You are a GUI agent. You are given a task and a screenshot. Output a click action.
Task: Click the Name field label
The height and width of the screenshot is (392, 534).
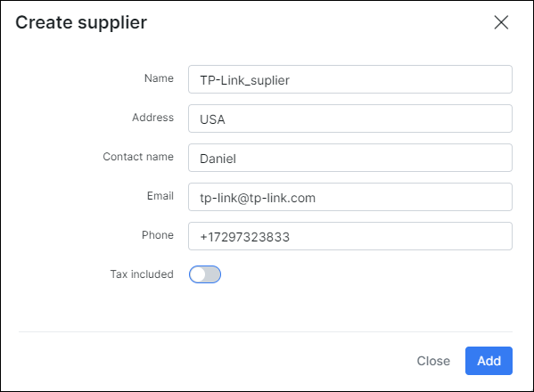pos(159,78)
